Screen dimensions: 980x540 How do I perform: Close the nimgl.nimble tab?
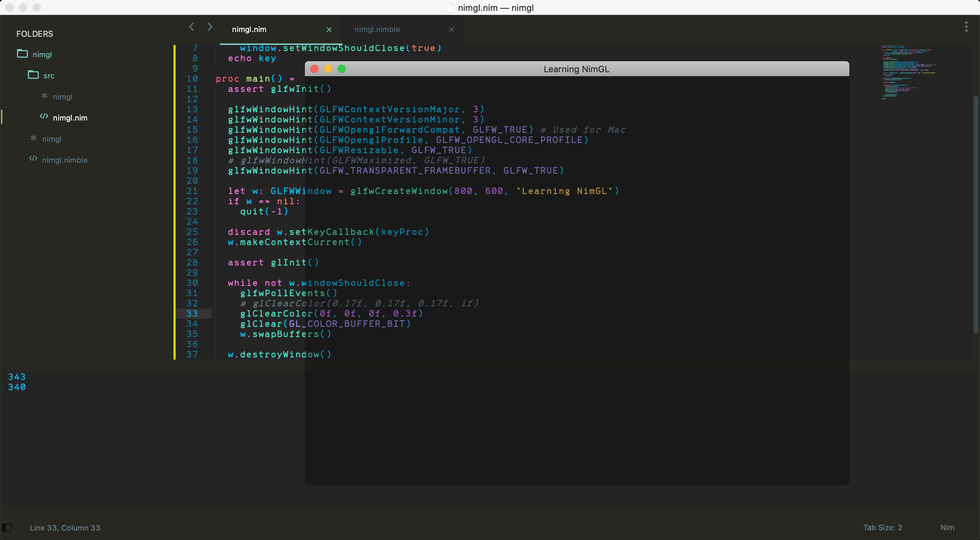(x=451, y=29)
